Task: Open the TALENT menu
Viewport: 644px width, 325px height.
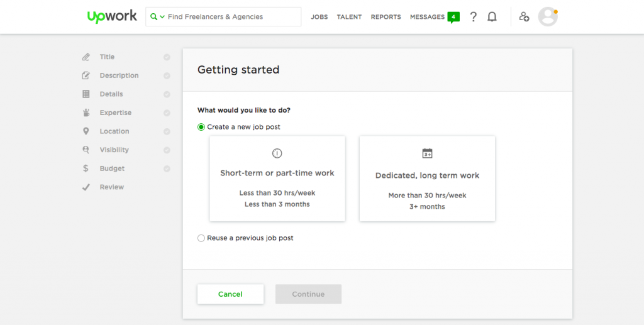Action: pyautogui.click(x=349, y=17)
